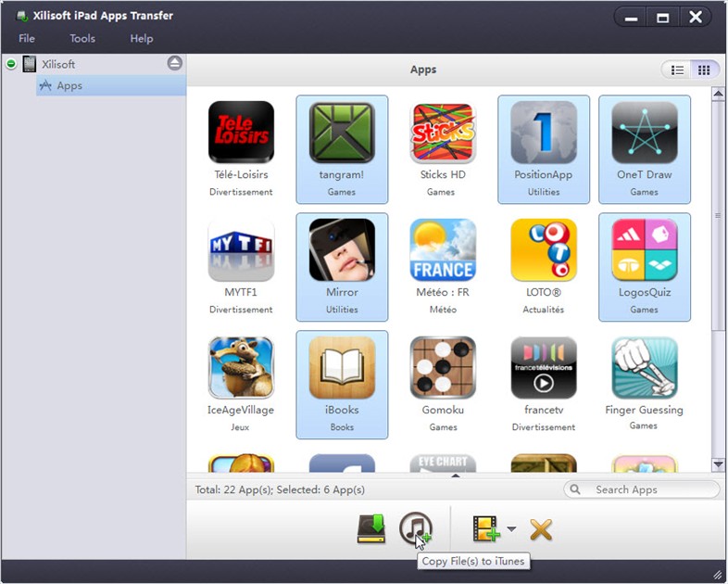728x584 pixels.
Task: Click the 'Actualités' category label
Action: tap(543, 310)
